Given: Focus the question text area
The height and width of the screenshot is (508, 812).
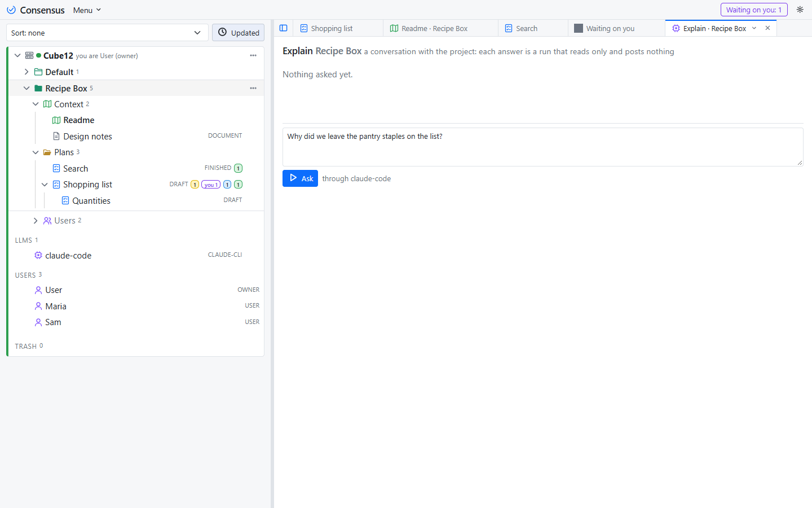Looking at the screenshot, I should point(542,147).
